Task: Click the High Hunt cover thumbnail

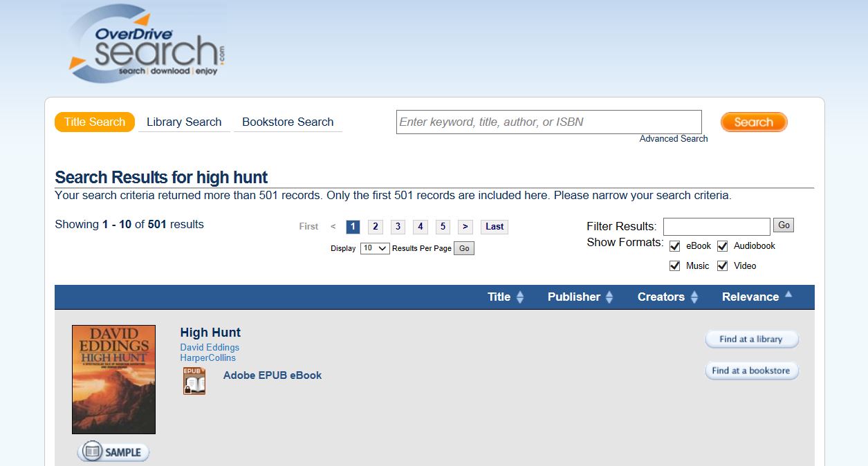Action: (113, 380)
